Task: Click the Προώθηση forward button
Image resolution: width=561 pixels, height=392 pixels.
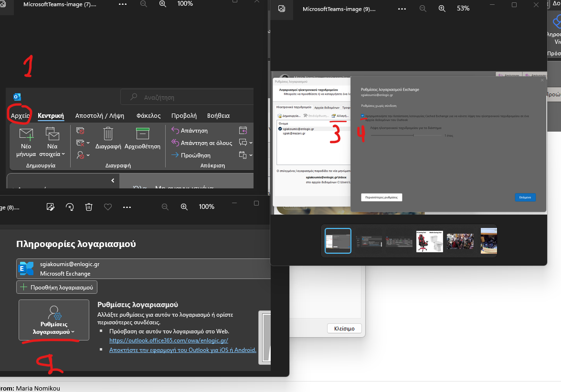Action: [191, 155]
